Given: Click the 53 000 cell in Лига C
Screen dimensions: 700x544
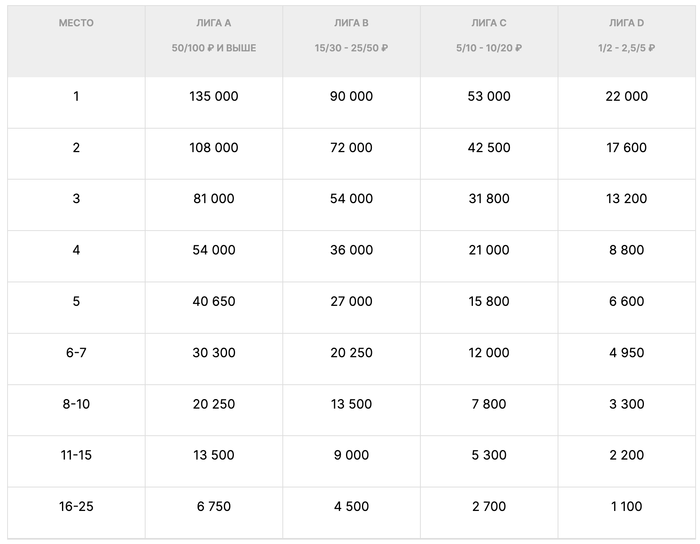Looking at the screenshot, I should (x=489, y=97).
